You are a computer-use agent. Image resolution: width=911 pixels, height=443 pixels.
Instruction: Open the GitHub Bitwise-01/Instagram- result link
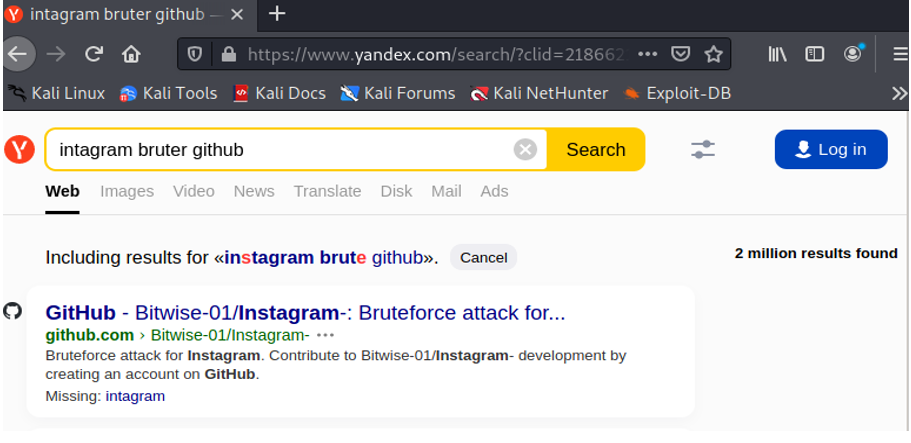pyautogui.click(x=305, y=313)
